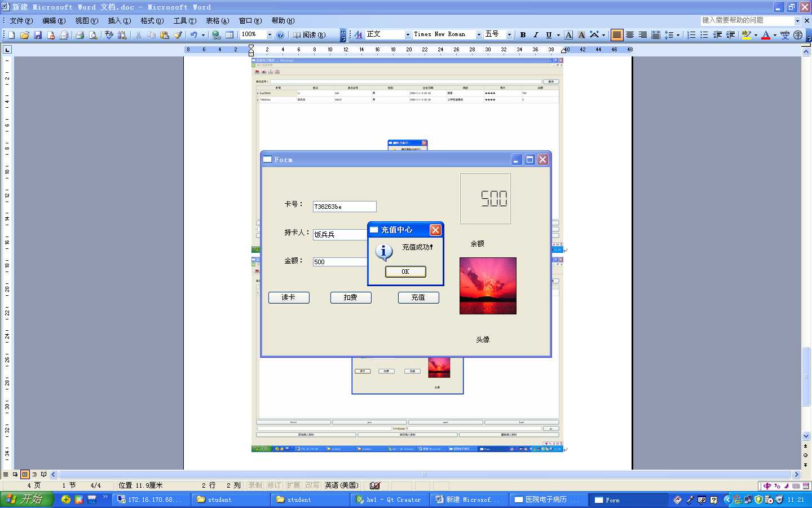812x508 pixels.
Task: Click the Paste clipboard icon
Action: pyautogui.click(x=165, y=35)
